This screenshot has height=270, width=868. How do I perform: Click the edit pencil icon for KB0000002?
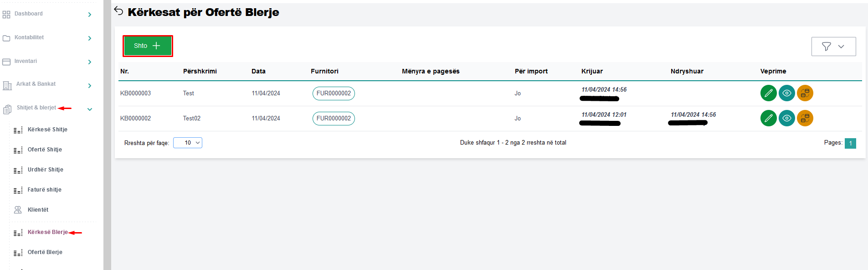pyautogui.click(x=768, y=118)
